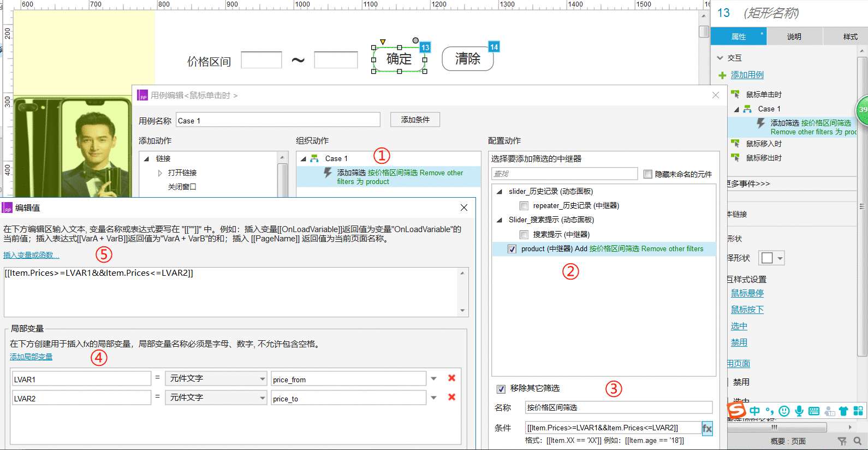Open LVAR1 type dropdown 元件文字
This screenshot has width=868, height=450.
(x=216, y=378)
